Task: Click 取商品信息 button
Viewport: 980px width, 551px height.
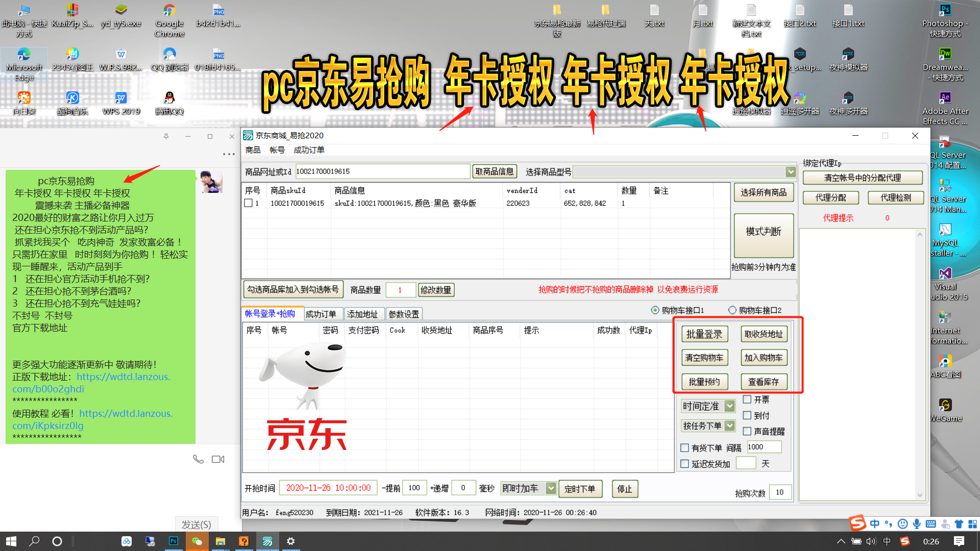Action: click(x=495, y=171)
